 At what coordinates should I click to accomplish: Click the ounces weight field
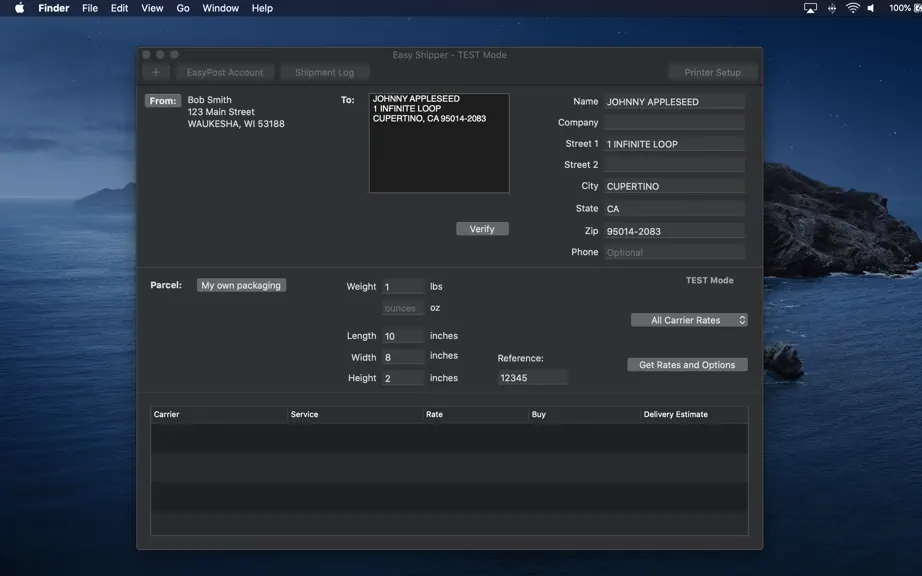(403, 308)
